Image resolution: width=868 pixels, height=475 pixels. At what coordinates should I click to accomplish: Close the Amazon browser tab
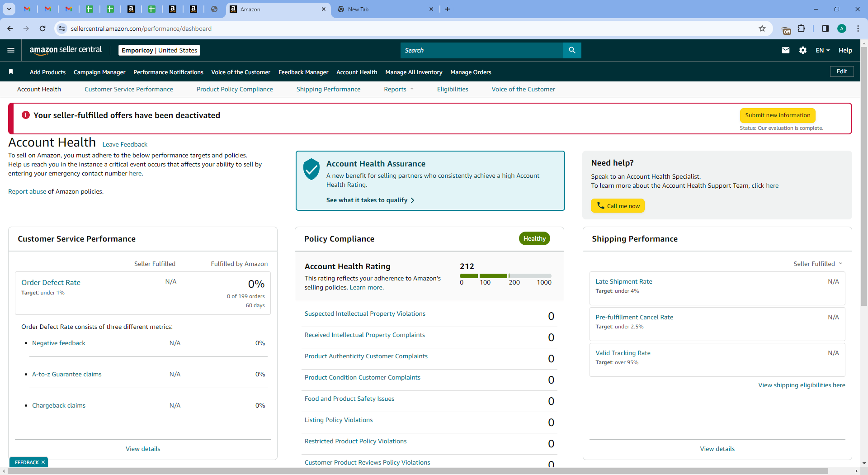tap(324, 9)
